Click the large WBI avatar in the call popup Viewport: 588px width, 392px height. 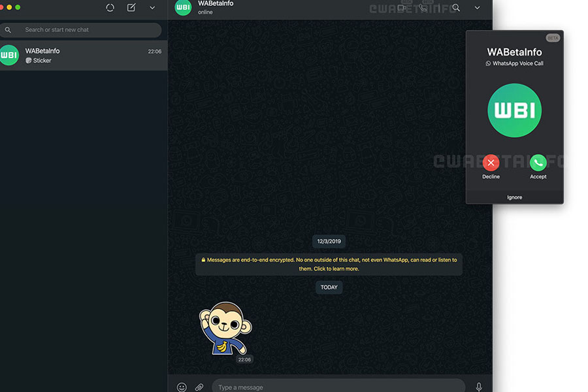515,110
